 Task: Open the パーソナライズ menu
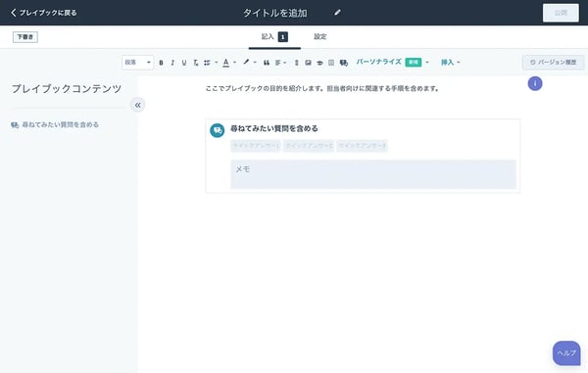(392, 63)
